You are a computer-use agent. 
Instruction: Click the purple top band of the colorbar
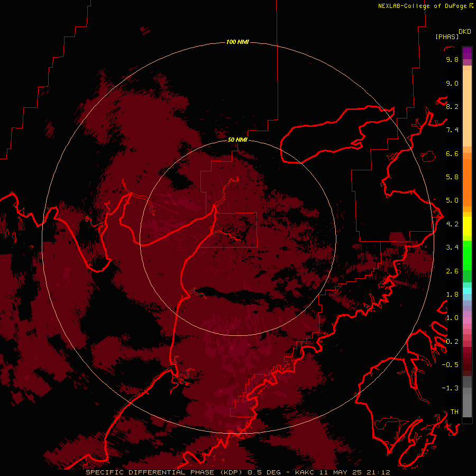467,53
